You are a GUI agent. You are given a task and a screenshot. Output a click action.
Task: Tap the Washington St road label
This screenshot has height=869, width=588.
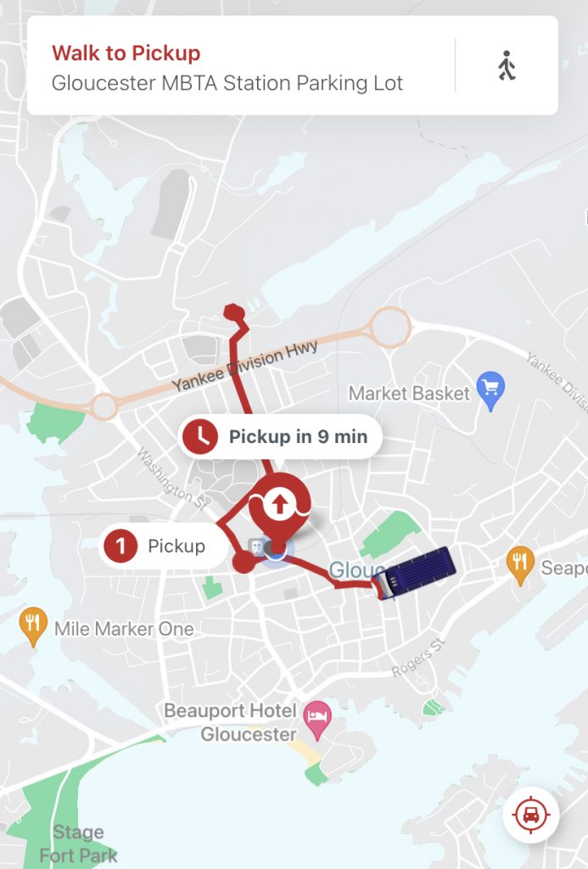[172, 479]
